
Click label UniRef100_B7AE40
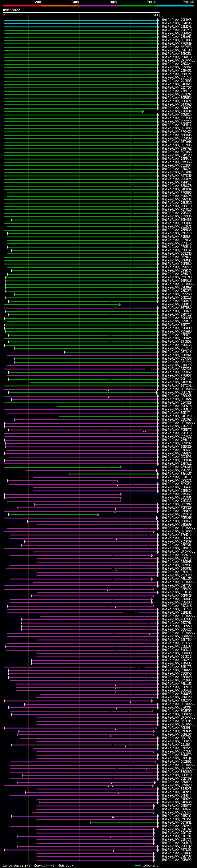(x=176, y=535)
